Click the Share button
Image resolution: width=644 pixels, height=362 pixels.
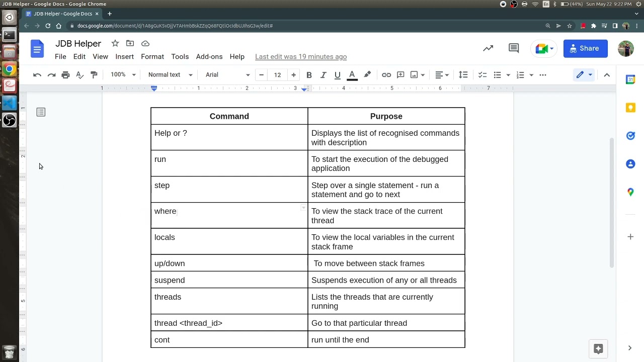pos(586,48)
